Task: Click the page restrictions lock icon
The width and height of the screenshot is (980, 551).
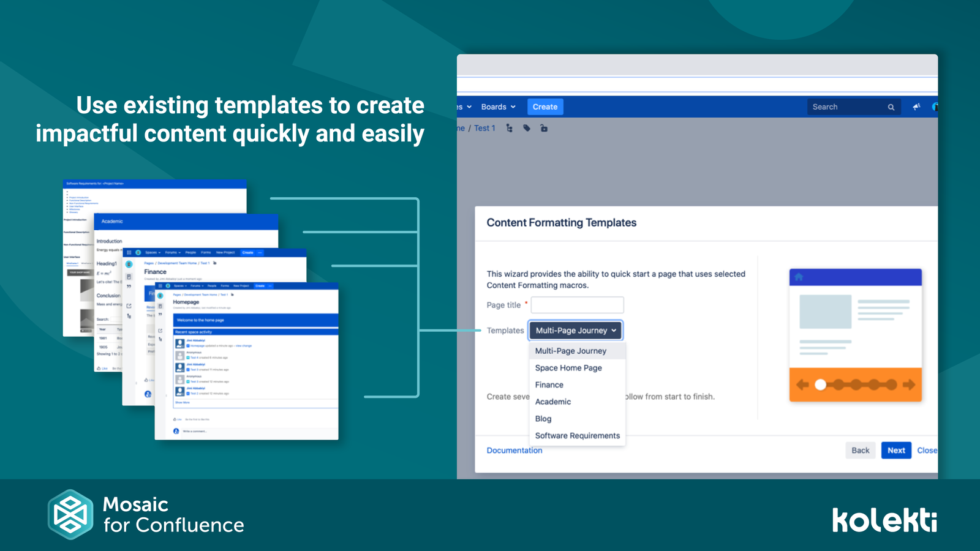Action: [x=544, y=128]
